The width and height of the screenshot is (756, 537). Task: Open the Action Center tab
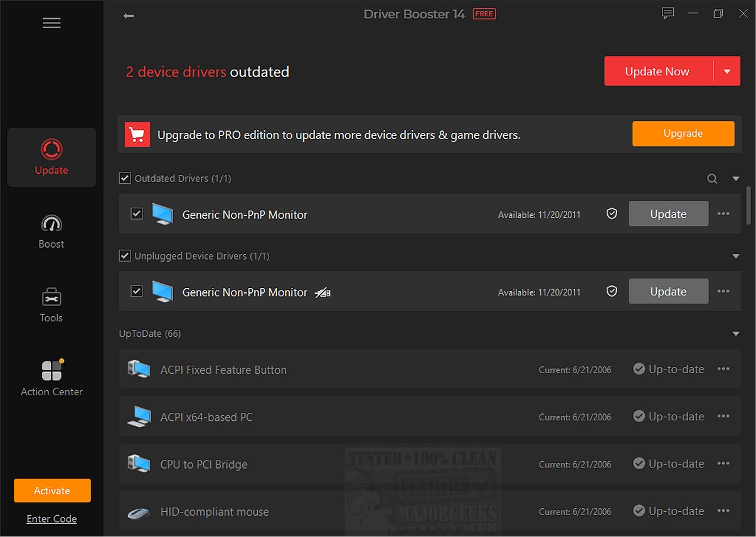[51, 378]
